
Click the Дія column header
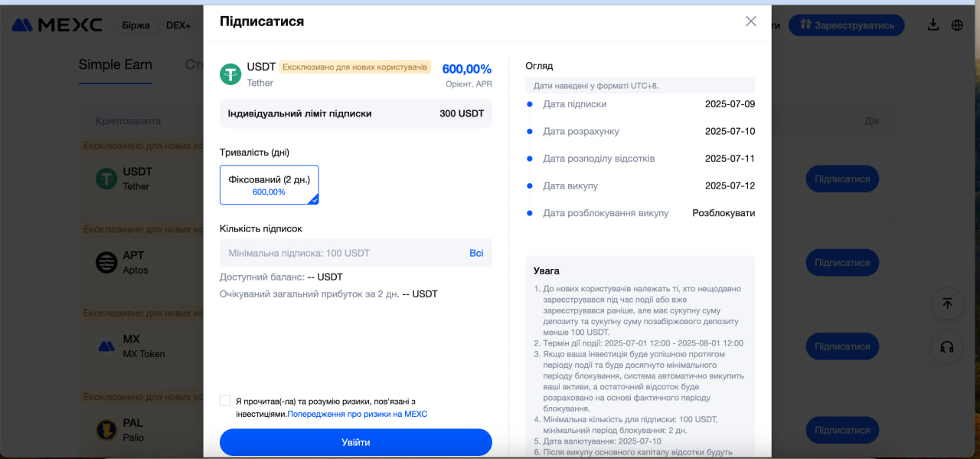(x=871, y=121)
